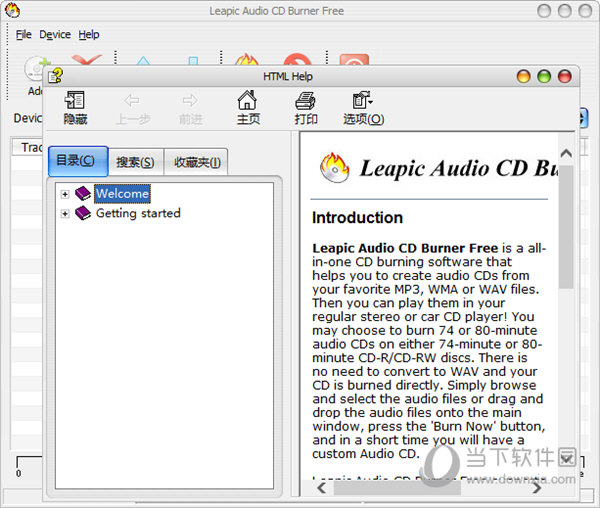
Task: Click the purple book icon beside Getting started
Action: (x=83, y=213)
